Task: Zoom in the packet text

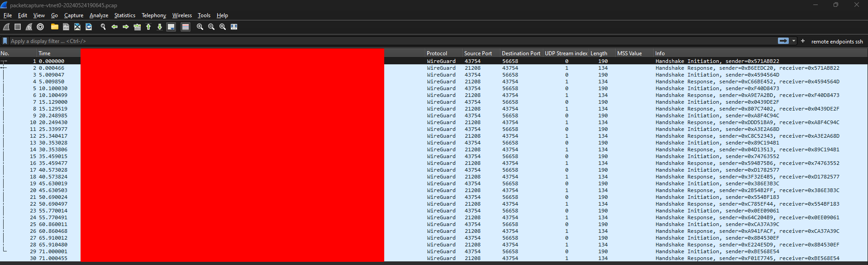Action: tap(200, 27)
